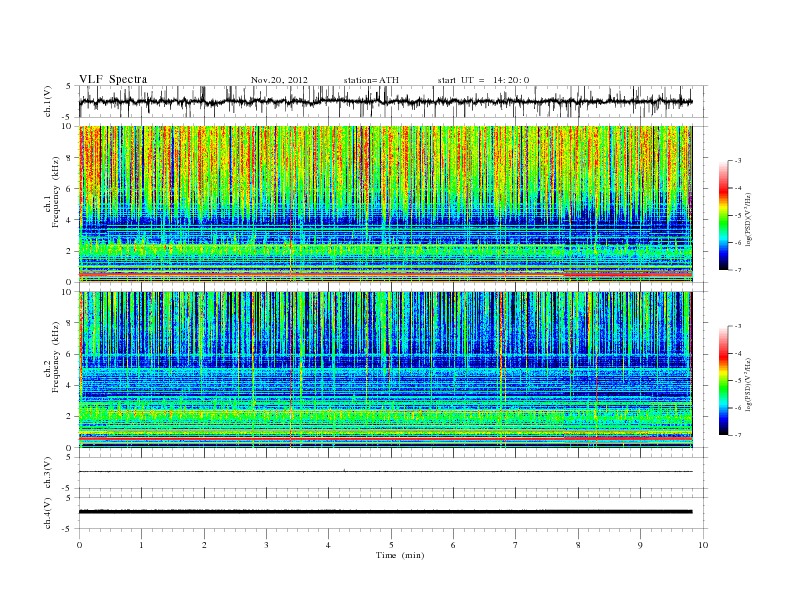Click the "station=ATH" header label
This screenshot has height=612, width=792.
tap(371, 80)
